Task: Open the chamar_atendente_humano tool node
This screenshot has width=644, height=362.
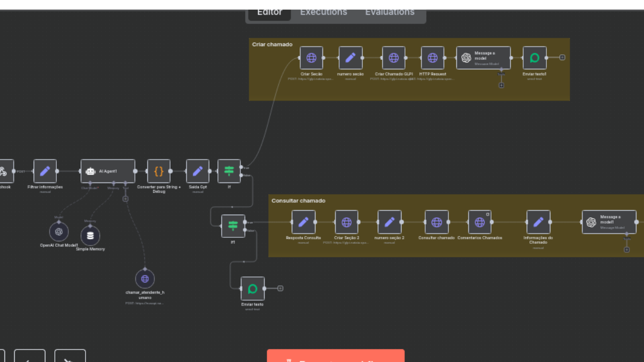Action: pos(145,279)
